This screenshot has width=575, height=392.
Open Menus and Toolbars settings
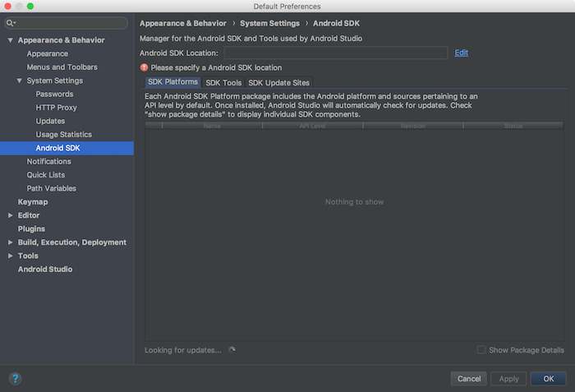coord(62,67)
